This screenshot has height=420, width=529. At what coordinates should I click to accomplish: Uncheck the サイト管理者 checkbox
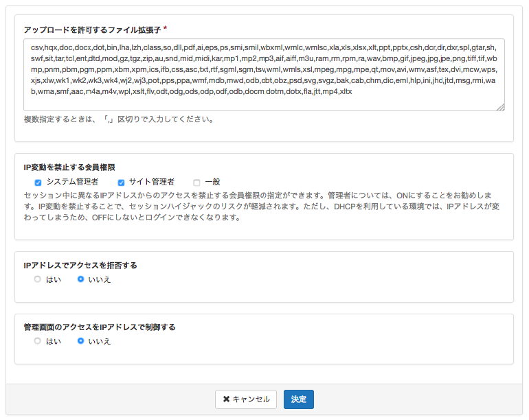click(121, 183)
